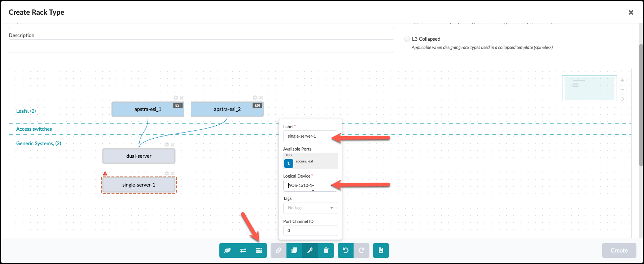This screenshot has width=644, height=264.
Task: Click the leaf icon to add a leaf
Action: (227, 251)
